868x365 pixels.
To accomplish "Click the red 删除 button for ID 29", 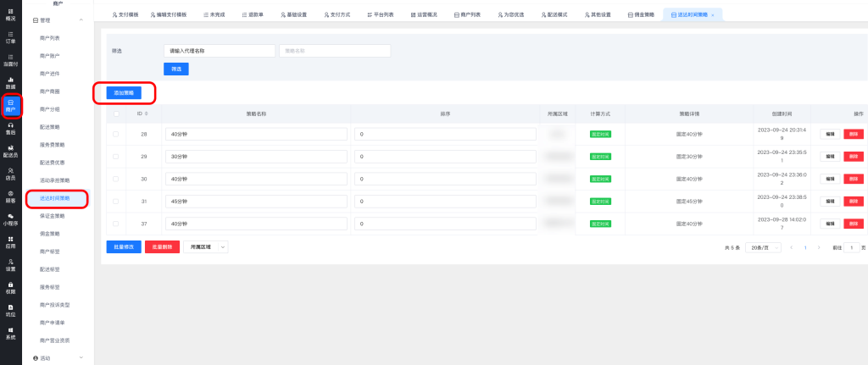I will [x=853, y=157].
